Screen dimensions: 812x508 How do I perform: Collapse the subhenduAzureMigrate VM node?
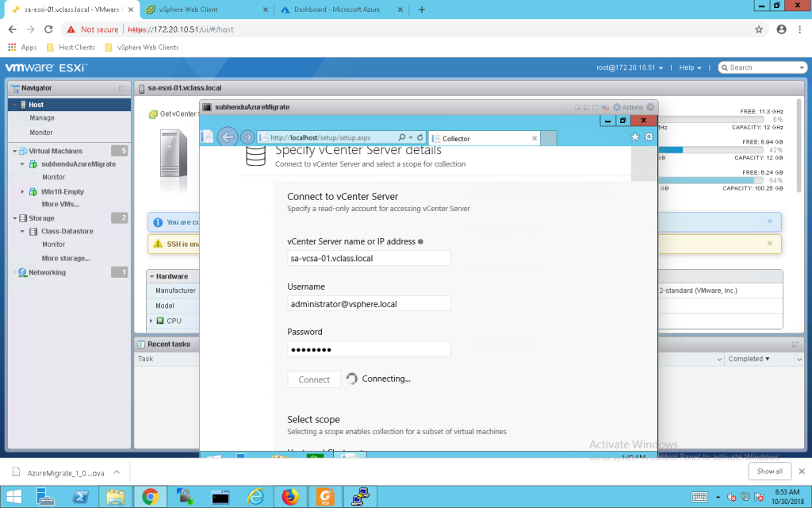[x=22, y=164]
